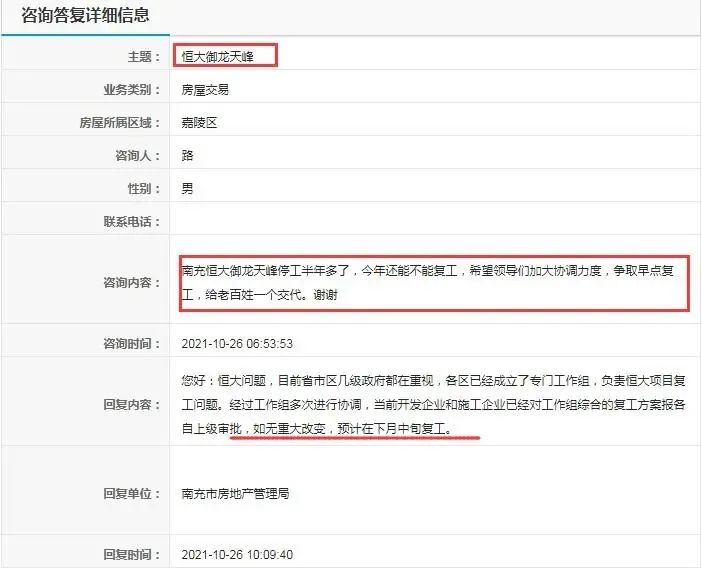Image resolution: width=702 pixels, height=569 pixels.
Task: Click the 主题 label
Action: pos(144,57)
